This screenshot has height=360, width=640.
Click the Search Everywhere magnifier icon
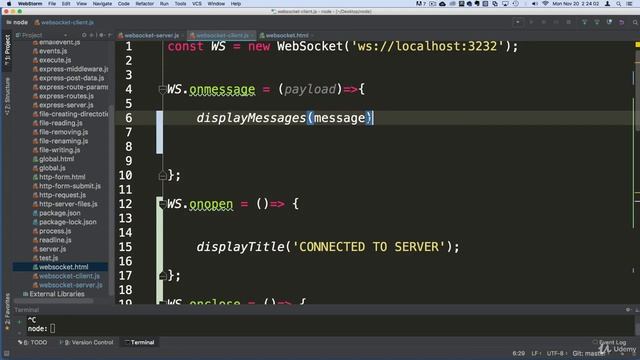click(x=635, y=22)
